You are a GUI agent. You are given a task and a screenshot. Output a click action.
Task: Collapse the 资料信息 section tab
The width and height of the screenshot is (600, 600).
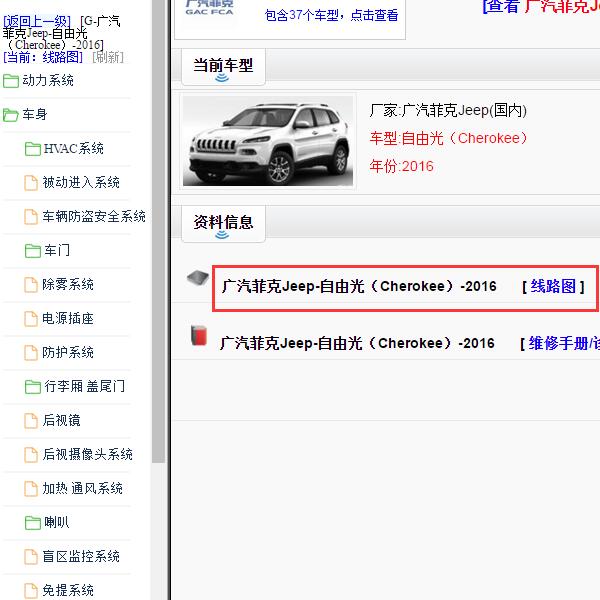click(x=223, y=224)
